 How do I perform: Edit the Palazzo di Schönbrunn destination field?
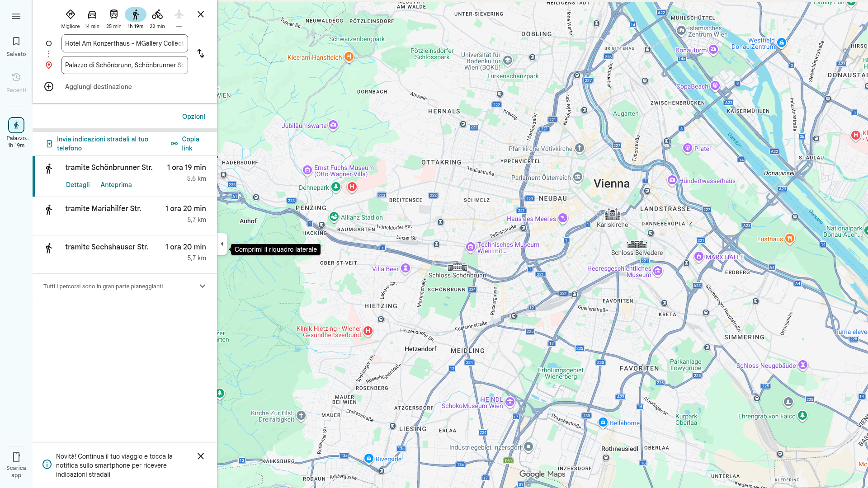pos(125,65)
